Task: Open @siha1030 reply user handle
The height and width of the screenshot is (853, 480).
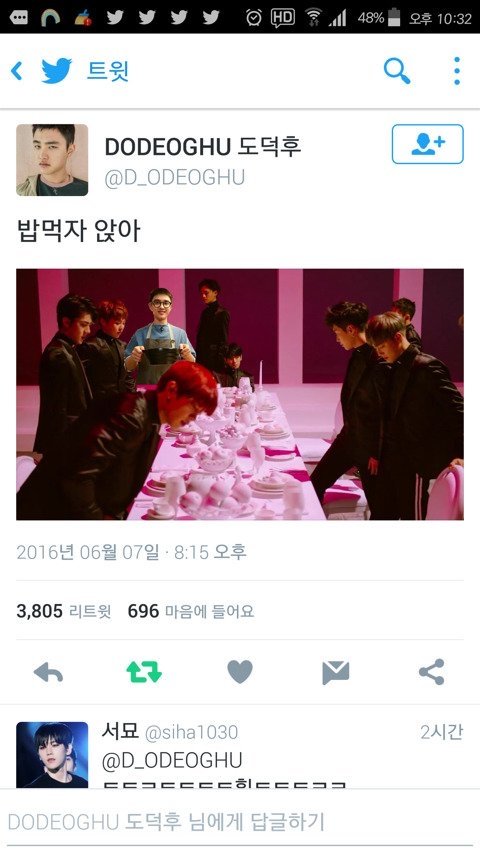Action: point(192,732)
